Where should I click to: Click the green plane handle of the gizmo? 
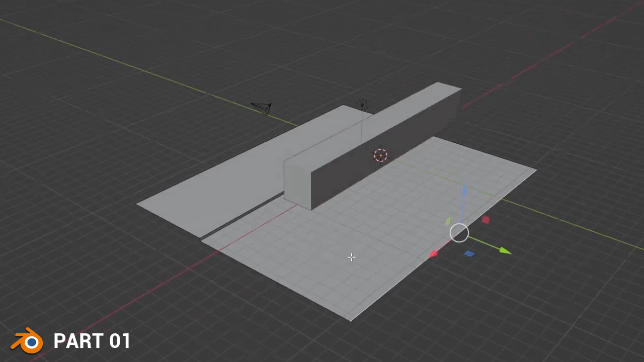tap(448, 221)
